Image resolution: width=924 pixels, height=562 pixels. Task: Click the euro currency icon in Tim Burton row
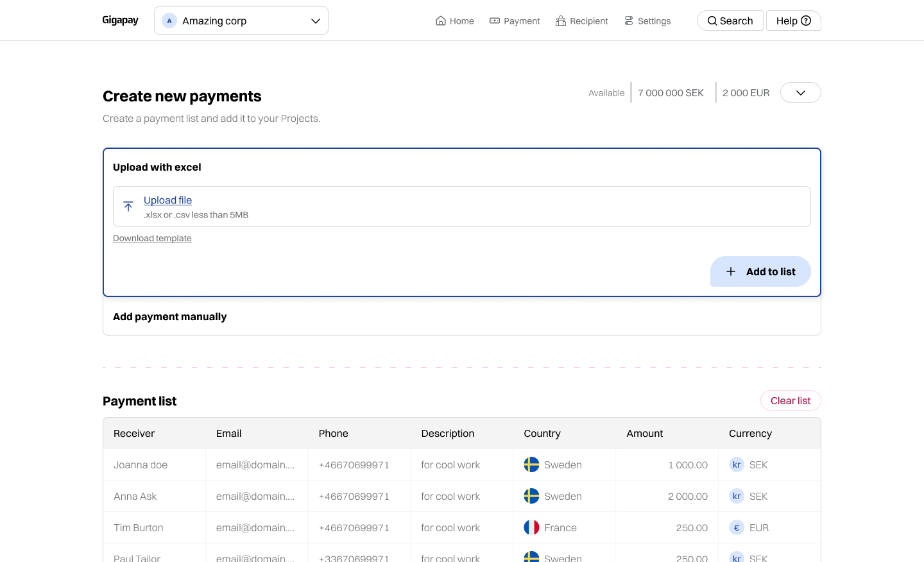tap(737, 527)
